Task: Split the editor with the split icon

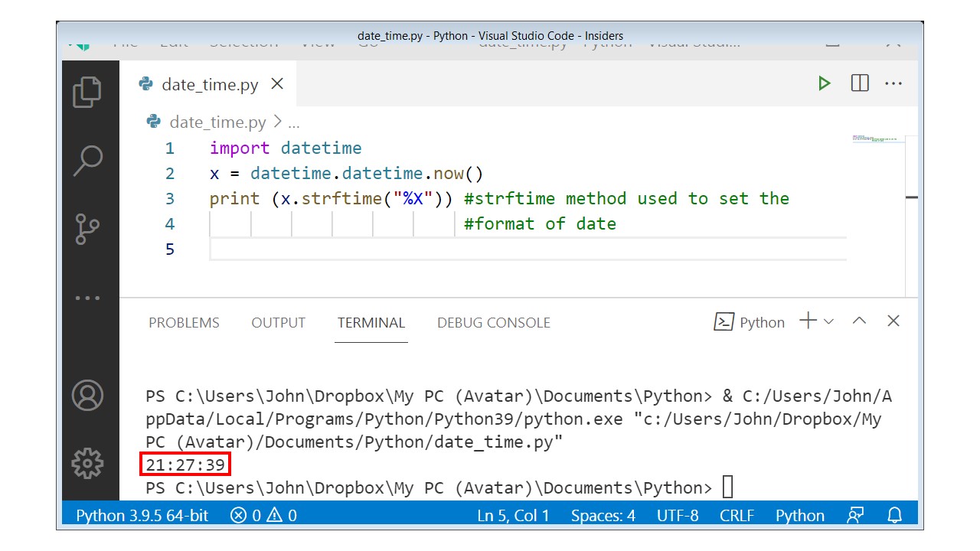Action: (859, 83)
